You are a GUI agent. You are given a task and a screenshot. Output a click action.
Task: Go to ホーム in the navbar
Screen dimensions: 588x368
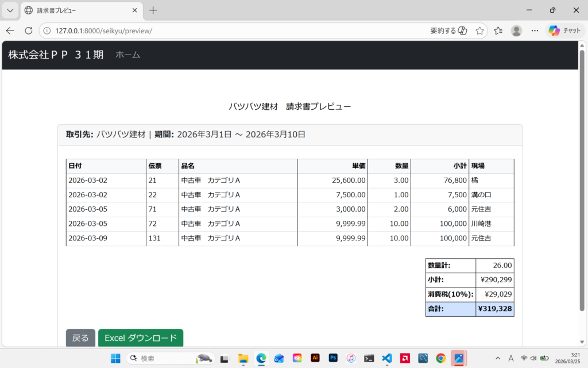127,55
